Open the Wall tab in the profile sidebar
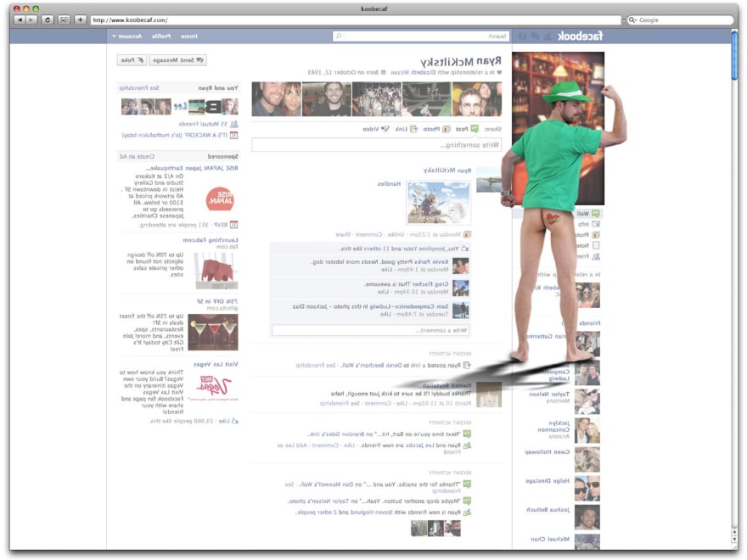Screen dimensions: 747x560 (x=595, y=214)
